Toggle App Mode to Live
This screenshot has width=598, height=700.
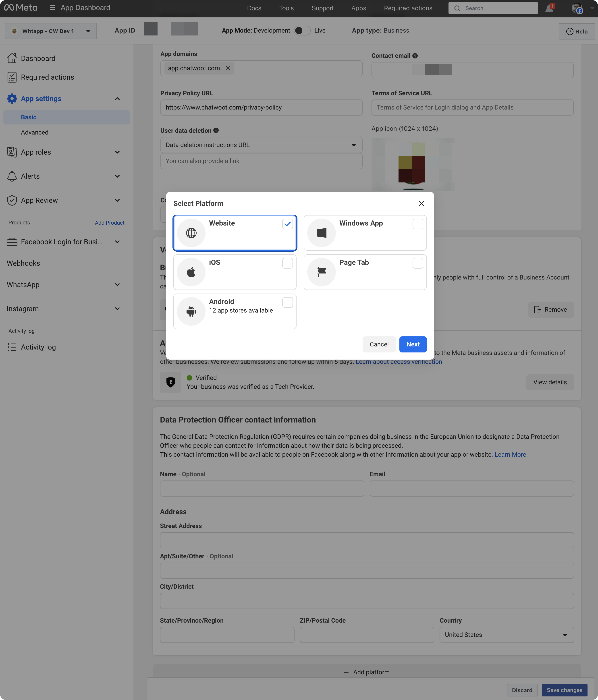click(302, 30)
